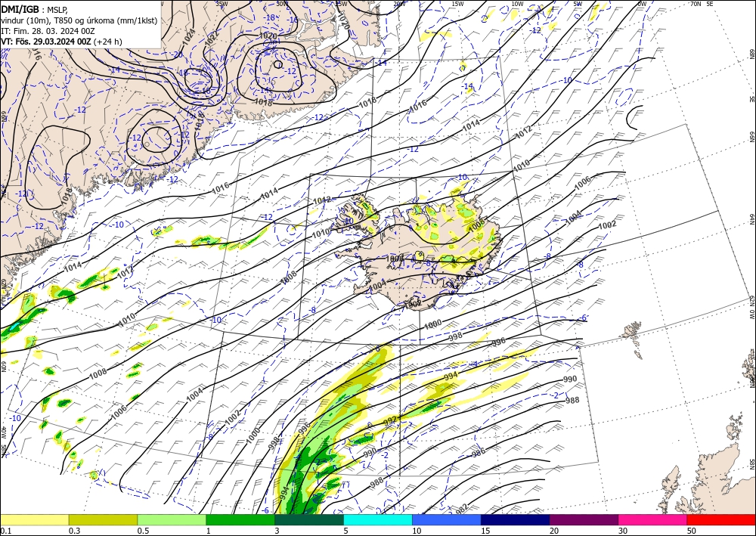The height and width of the screenshot is (536, 756).
Task: Click the '15W' longitude label
Action: [457, 3]
